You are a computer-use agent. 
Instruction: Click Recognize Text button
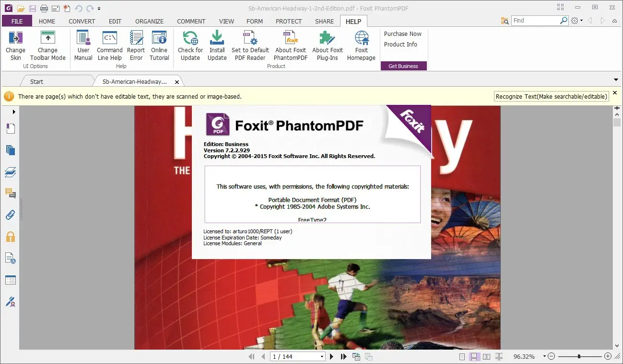tap(552, 96)
